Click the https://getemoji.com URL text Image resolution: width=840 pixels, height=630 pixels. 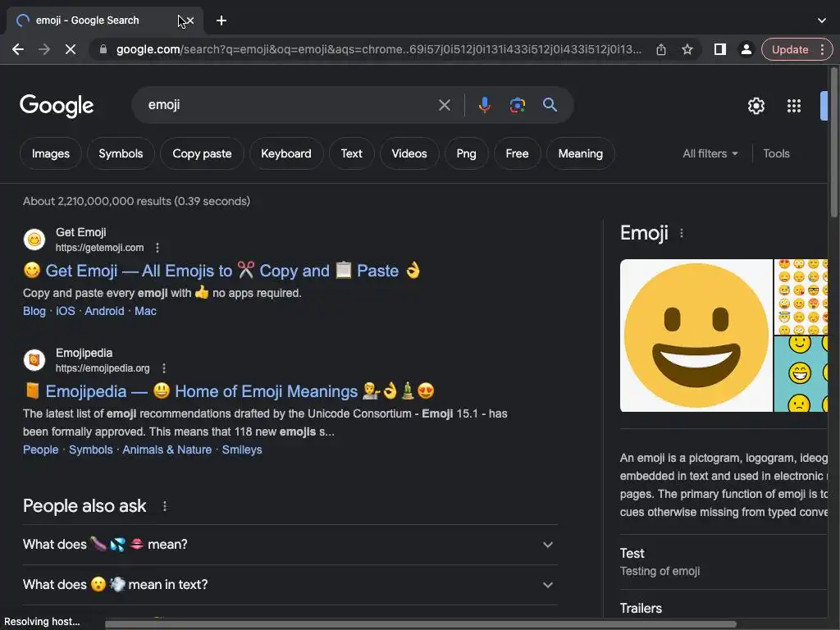99,248
